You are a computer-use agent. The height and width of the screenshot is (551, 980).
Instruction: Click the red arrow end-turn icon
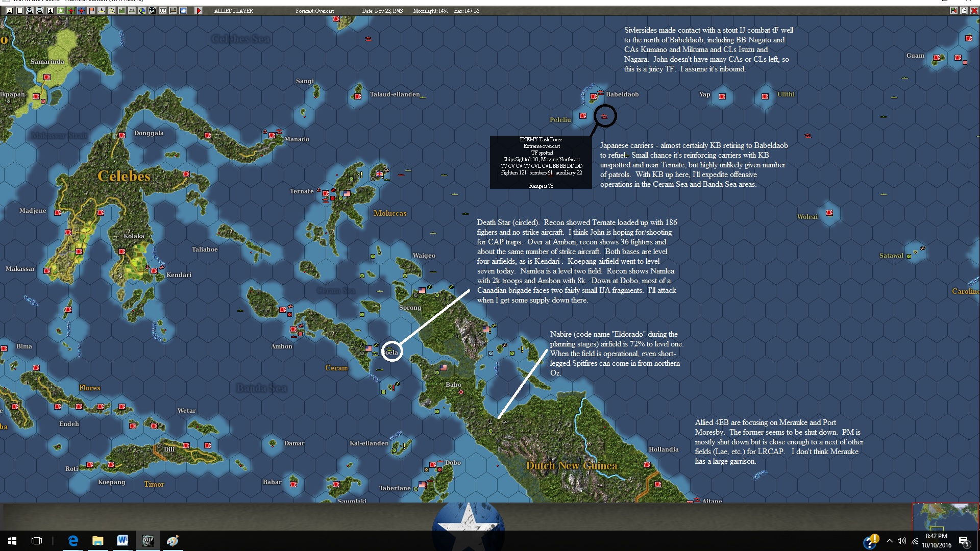click(199, 10)
